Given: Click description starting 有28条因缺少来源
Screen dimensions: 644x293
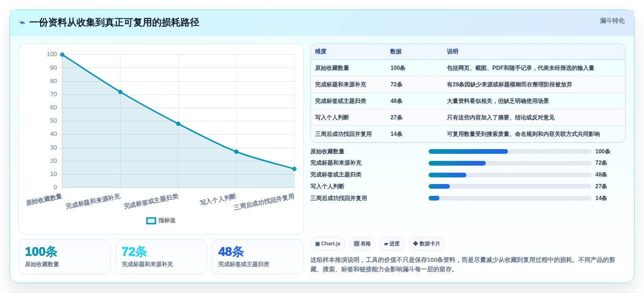Looking at the screenshot, I should [509, 84].
